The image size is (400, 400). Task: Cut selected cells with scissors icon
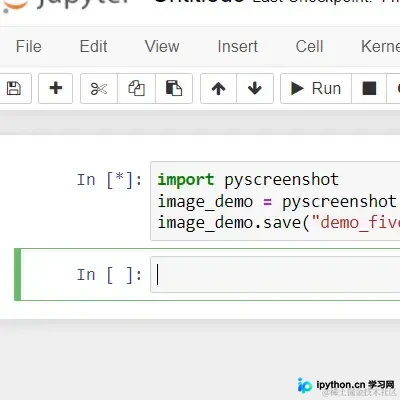(99, 89)
